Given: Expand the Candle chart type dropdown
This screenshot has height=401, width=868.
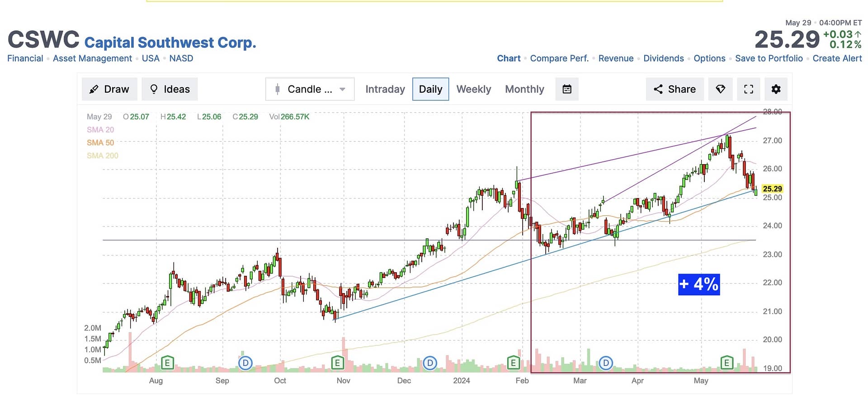Looking at the screenshot, I should click(310, 89).
